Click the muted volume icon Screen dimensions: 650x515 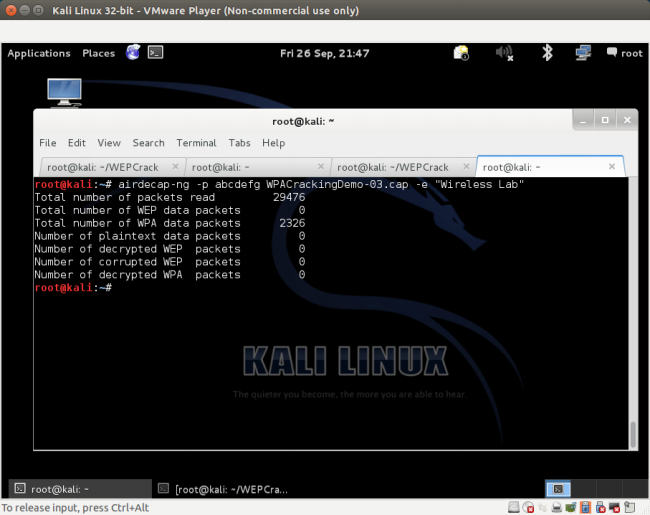point(505,53)
